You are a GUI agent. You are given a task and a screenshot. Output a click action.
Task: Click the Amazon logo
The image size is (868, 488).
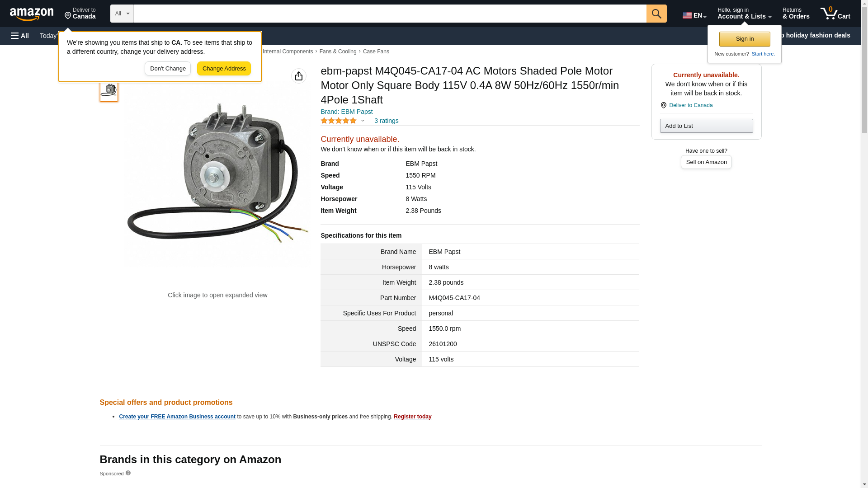click(x=32, y=14)
